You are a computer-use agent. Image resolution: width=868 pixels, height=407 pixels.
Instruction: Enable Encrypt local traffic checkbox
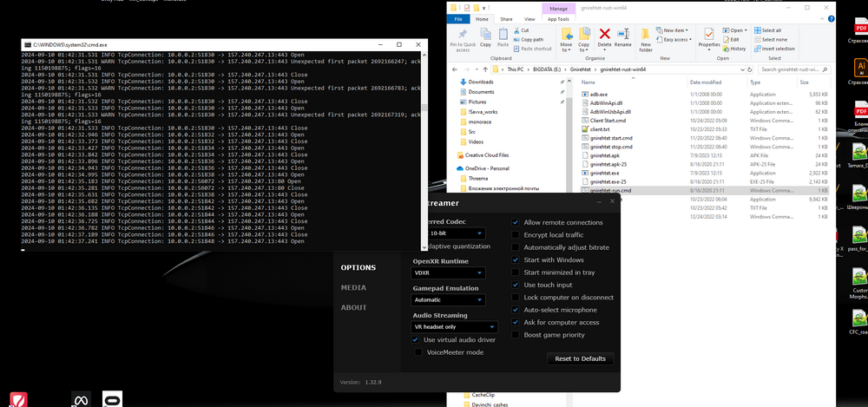tap(516, 235)
